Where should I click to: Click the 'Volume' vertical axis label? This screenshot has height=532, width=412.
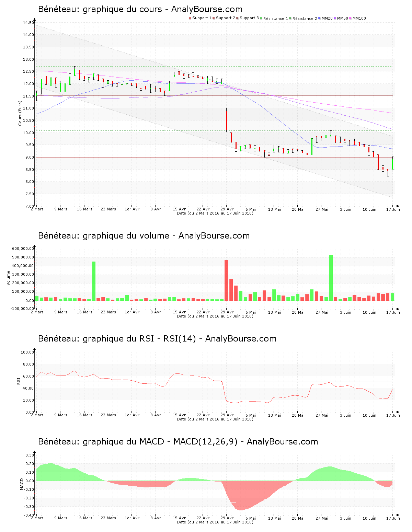point(9,278)
